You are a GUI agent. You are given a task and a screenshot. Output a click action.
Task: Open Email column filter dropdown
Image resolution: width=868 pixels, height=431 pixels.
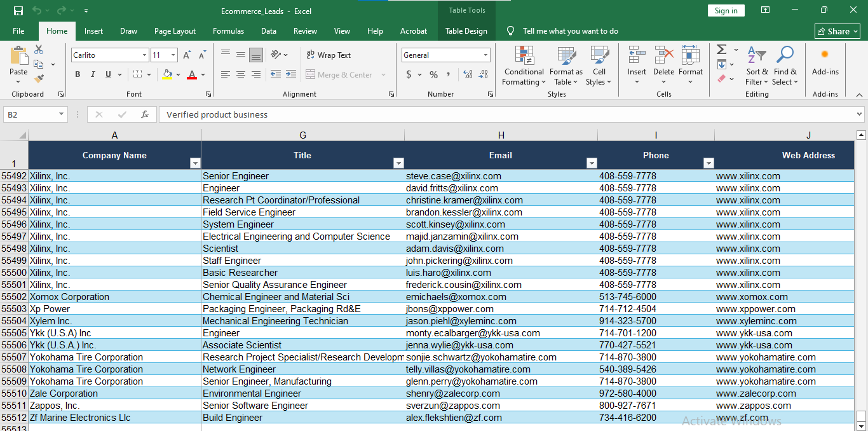coord(592,163)
